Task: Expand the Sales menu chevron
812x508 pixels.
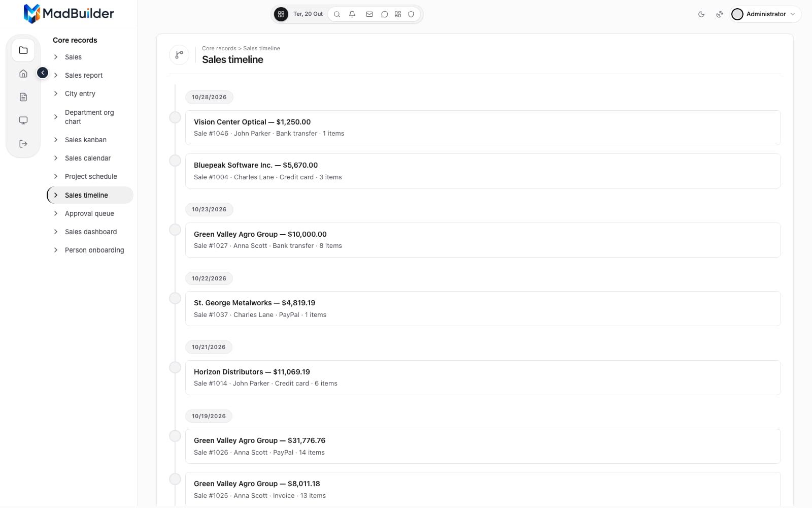Action: click(x=56, y=57)
